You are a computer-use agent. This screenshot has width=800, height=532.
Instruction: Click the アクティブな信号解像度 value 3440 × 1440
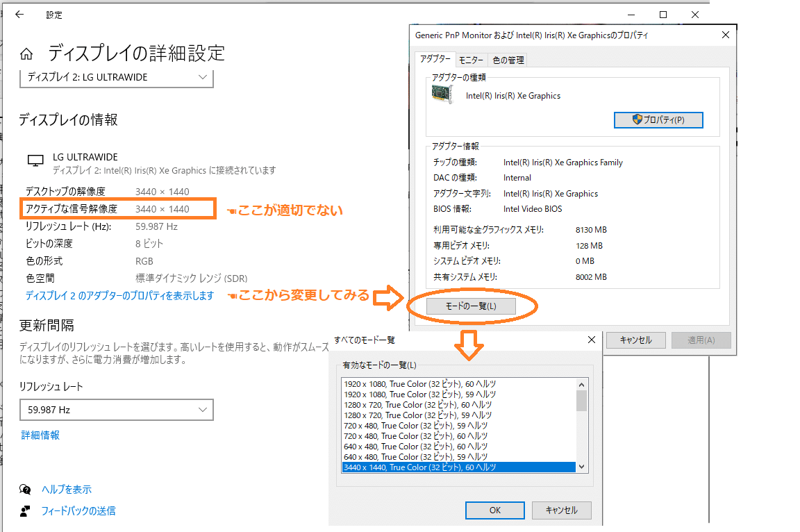162,209
